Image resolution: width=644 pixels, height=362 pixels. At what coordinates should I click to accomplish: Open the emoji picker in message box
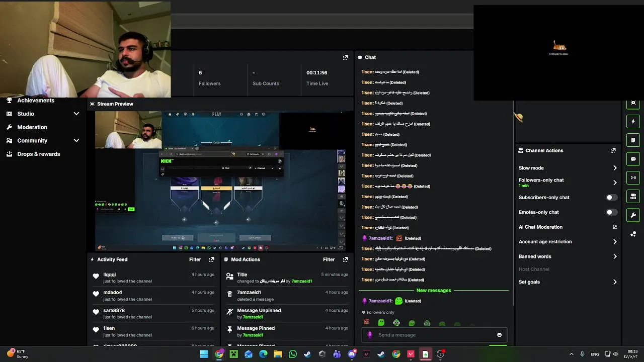499,335
